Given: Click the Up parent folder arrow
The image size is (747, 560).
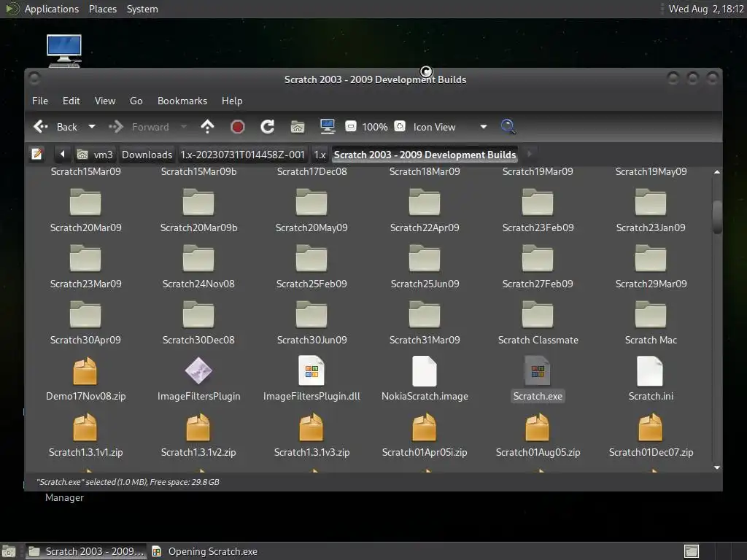Looking at the screenshot, I should pyautogui.click(x=207, y=127).
